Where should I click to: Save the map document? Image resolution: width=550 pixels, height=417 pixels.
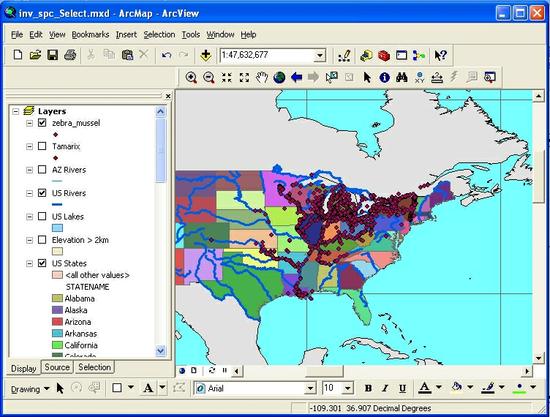[53, 55]
